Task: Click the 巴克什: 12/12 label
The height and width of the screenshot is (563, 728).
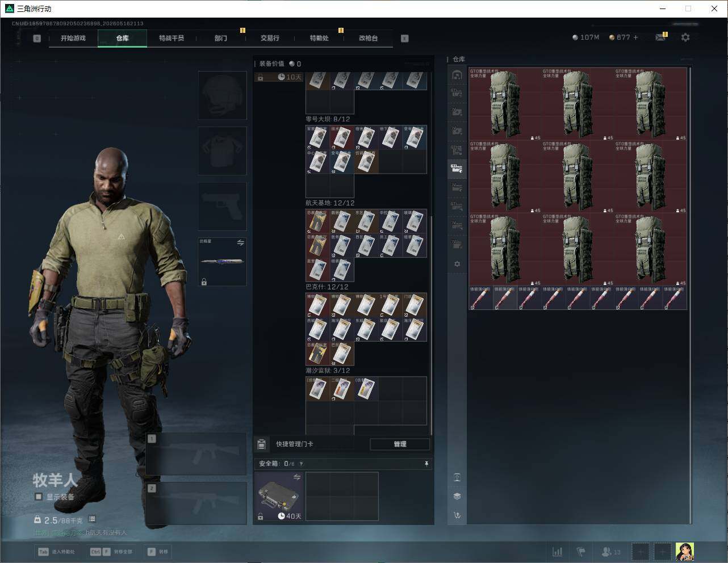Action: (x=327, y=287)
